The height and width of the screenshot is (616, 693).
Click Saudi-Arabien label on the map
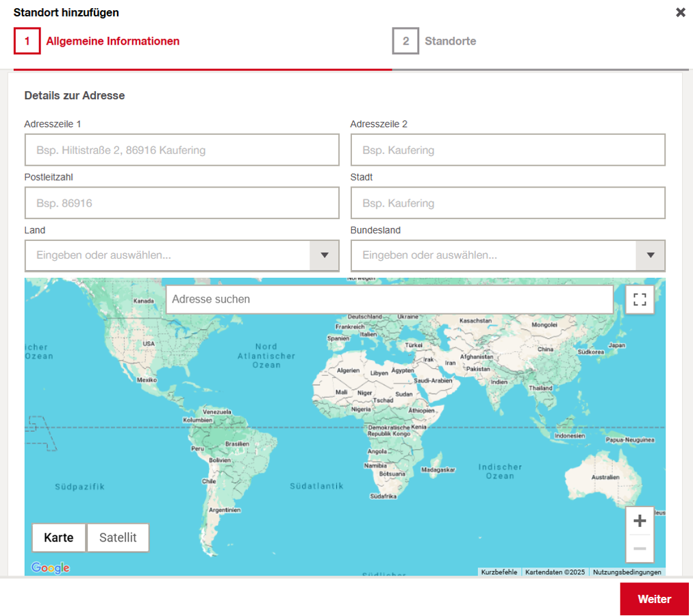[x=433, y=381]
